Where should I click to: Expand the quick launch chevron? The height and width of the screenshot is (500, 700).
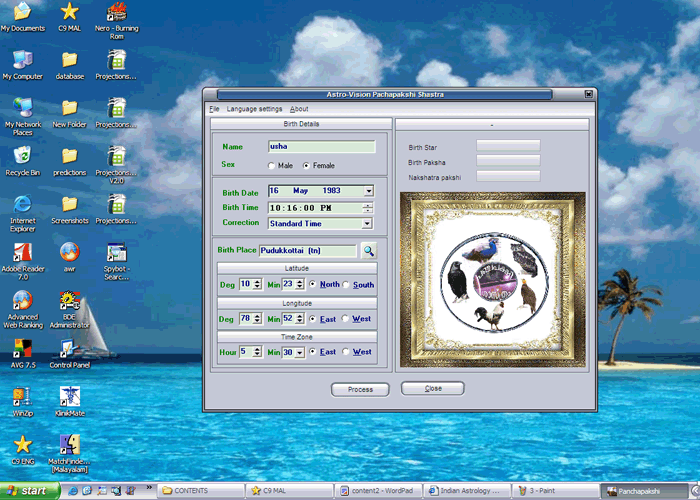tap(149, 488)
